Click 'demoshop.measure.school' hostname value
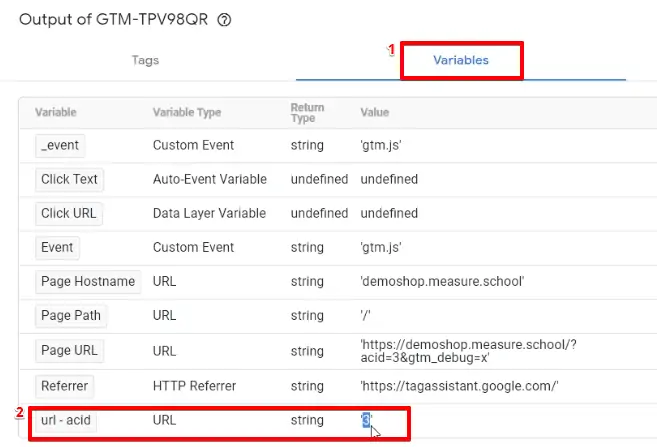657x447 pixels. click(x=442, y=282)
